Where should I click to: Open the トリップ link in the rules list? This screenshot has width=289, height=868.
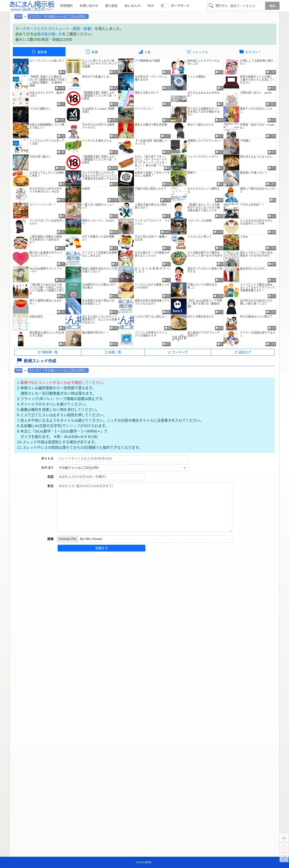click(x=73, y=426)
